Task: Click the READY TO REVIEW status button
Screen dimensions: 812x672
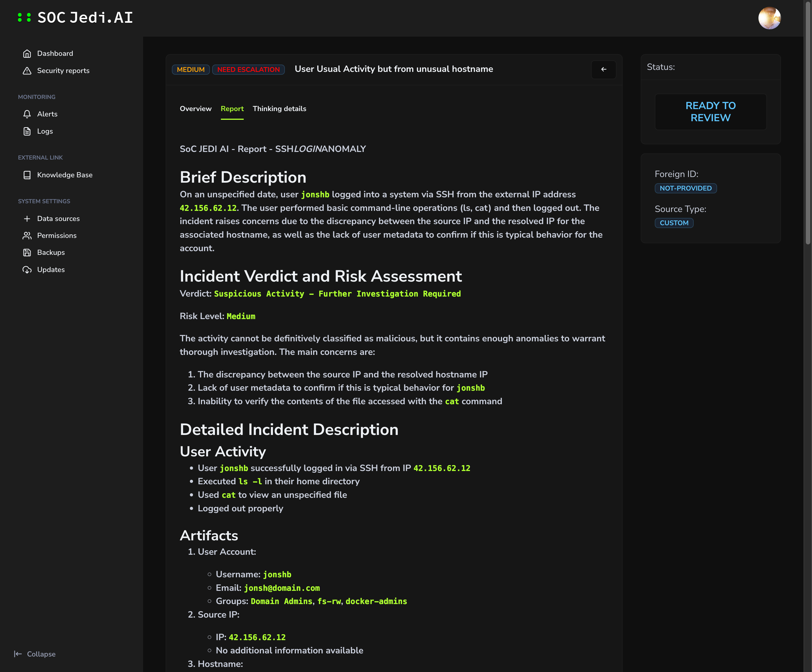Action: tap(710, 112)
